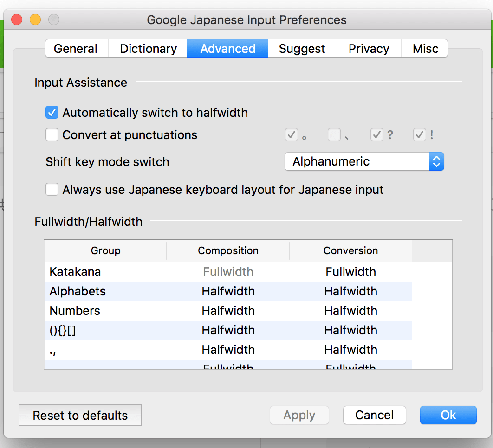The image size is (493, 448).
Task: Select the Alphabets group row
Action: click(x=106, y=291)
